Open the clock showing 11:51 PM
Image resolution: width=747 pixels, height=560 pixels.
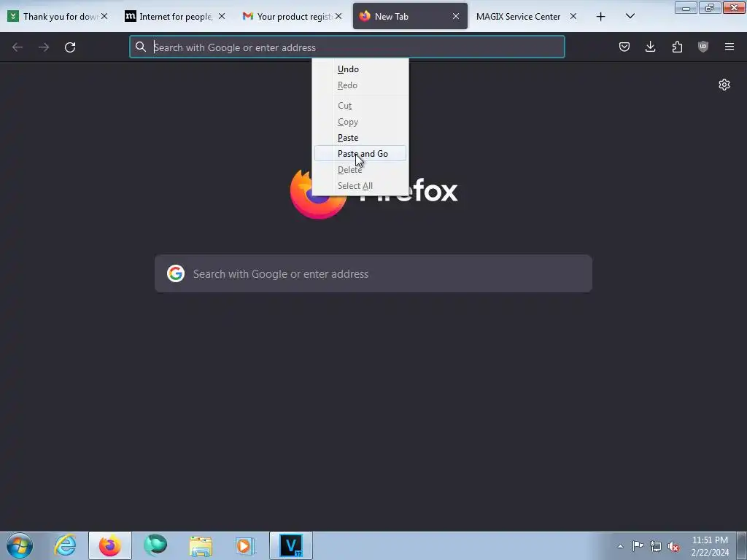(710, 546)
